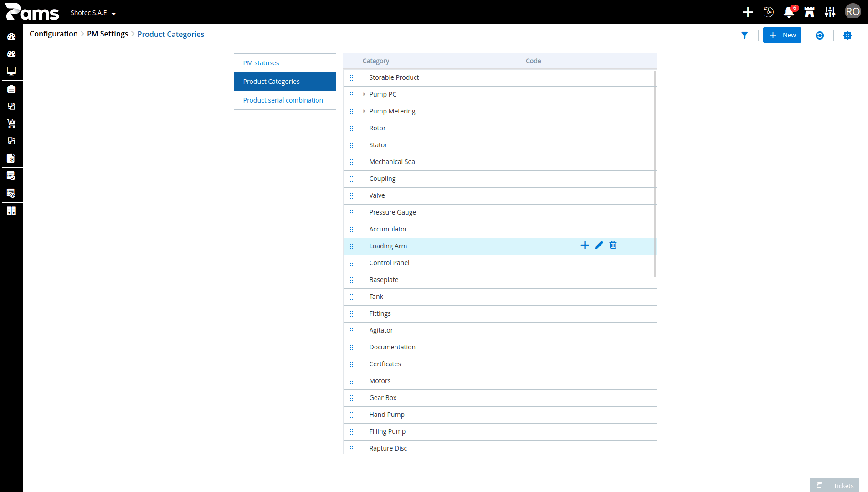Image resolution: width=868 pixels, height=492 pixels.
Task: Open the sliders settings icon in top bar
Action: pos(830,12)
